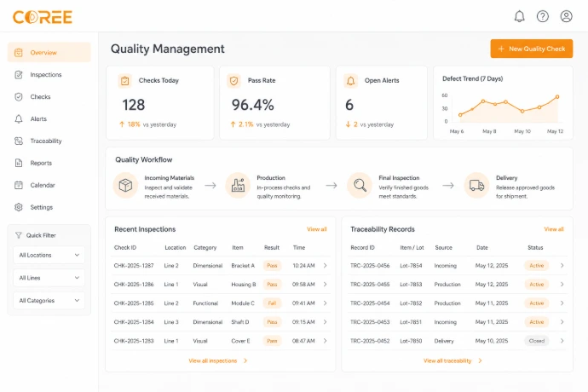Open record TRC-2025-0452 chevron
Viewport: 588px width, 392px height.
[x=562, y=341]
